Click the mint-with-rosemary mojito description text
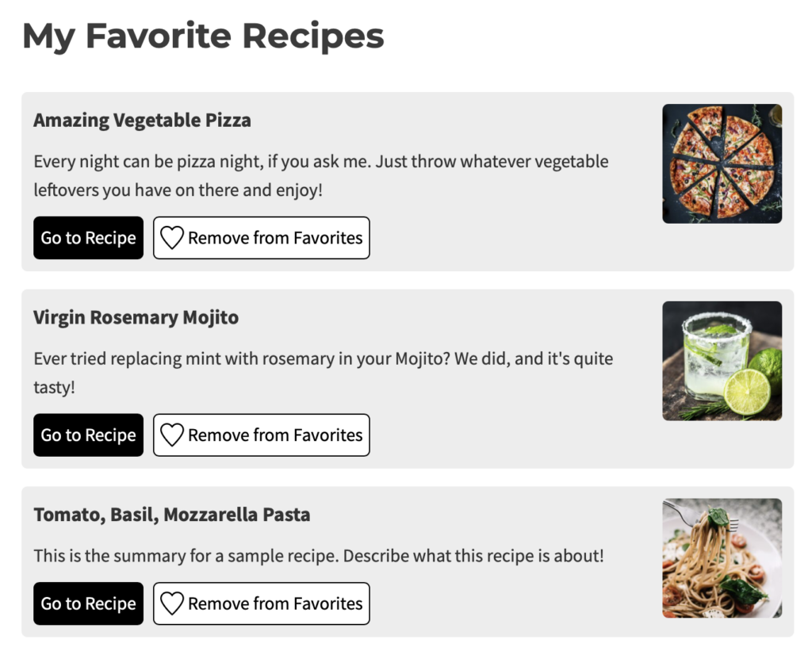Viewport: 812px width, 655px height. pyautogui.click(x=323, y=373)
